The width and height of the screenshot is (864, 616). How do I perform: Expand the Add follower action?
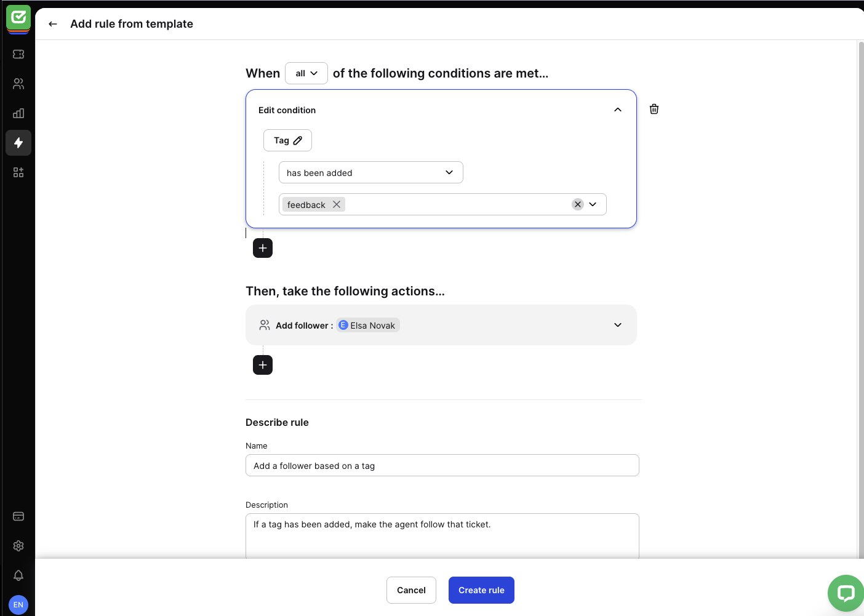coord(618,325)
